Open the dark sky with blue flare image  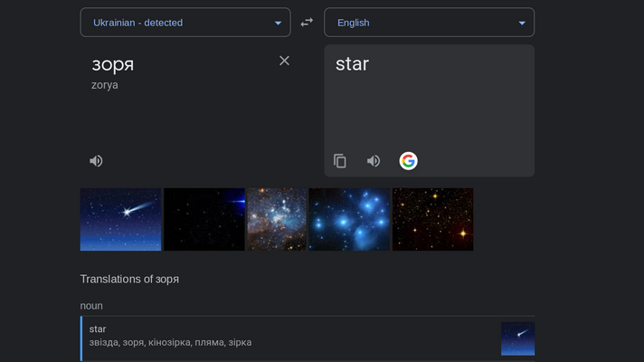tap(204, 219)
